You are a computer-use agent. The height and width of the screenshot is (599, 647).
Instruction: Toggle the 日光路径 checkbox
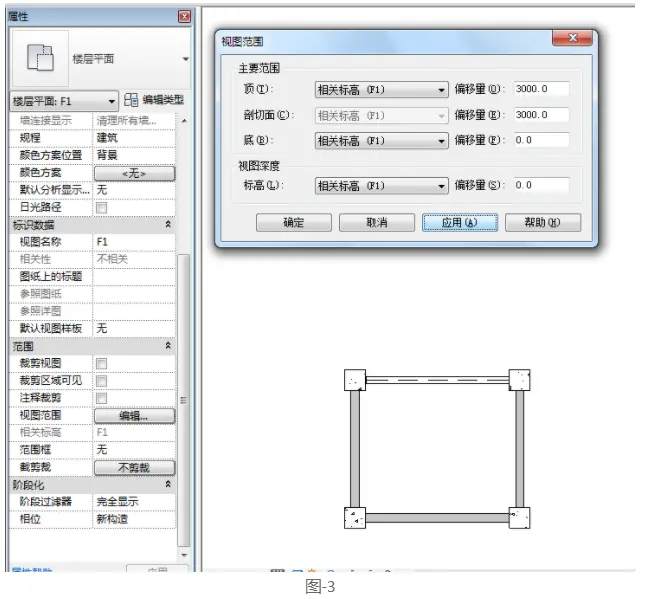point(102,208)
